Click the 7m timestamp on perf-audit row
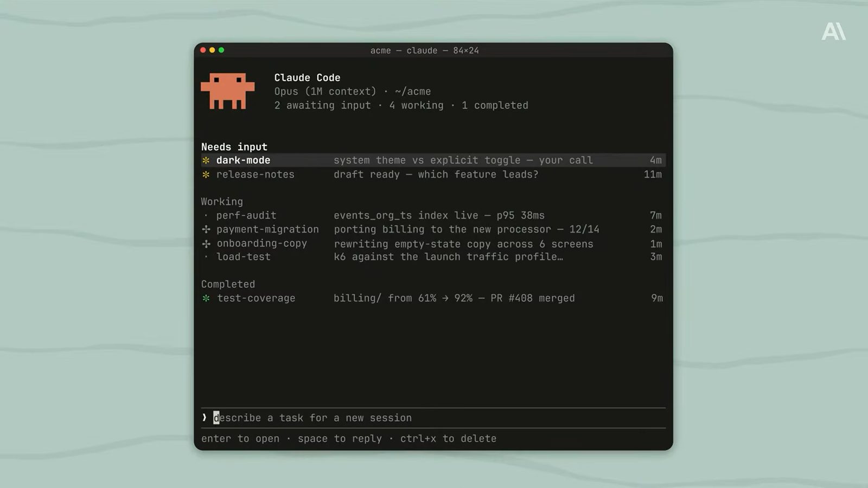The height and width of the screenshot is (488, 868). 656,216
